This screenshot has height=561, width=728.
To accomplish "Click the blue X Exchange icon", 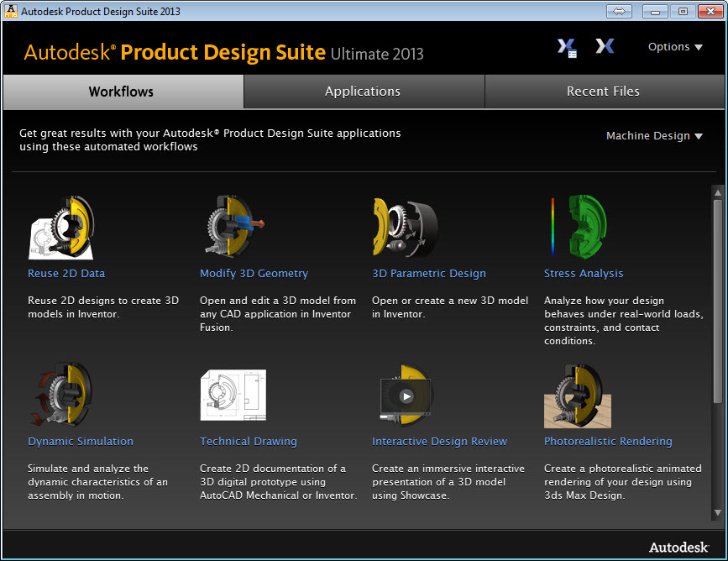I will coord(605,46).
